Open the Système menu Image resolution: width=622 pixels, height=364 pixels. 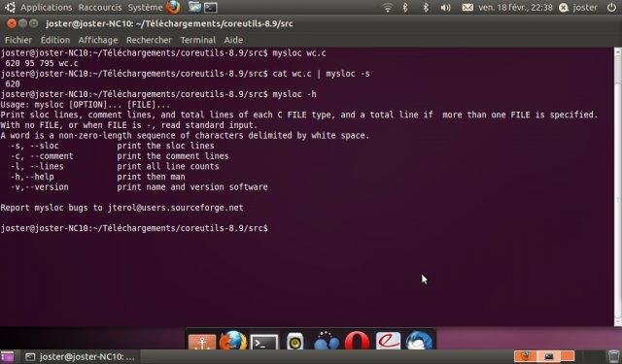145,8
